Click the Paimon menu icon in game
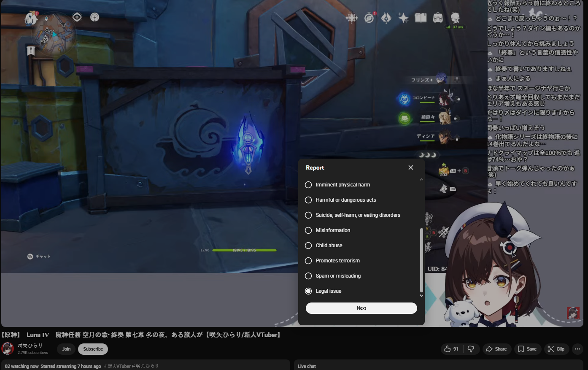 tap(31, 18)
